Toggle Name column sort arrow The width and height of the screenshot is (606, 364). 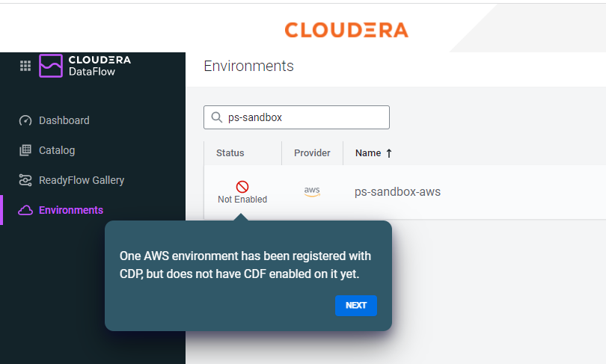389,153
